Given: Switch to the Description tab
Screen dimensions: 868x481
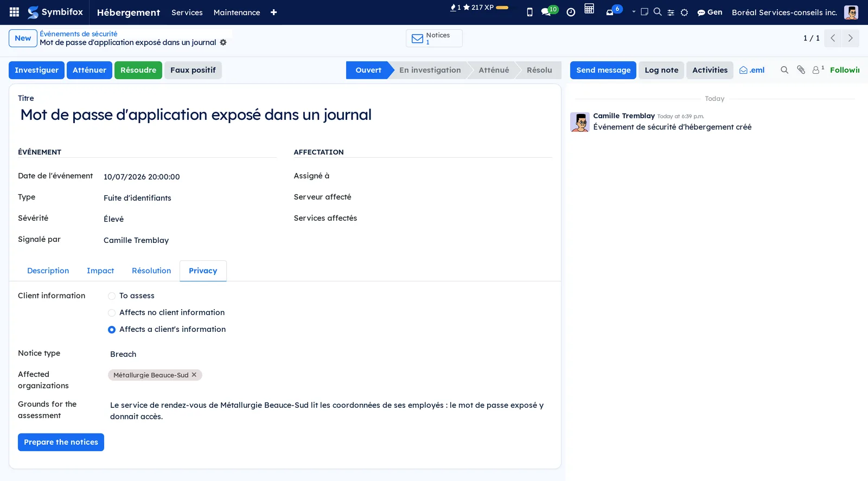Looking at the screenshot, I should point(48,271).
